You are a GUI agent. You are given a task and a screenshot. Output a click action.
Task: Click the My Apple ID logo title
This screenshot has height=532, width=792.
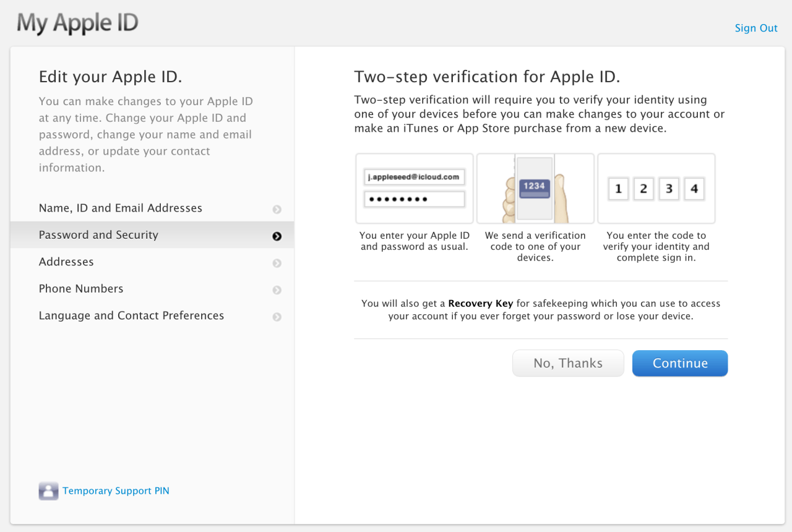pyautogui.click(x=77, y=24)
